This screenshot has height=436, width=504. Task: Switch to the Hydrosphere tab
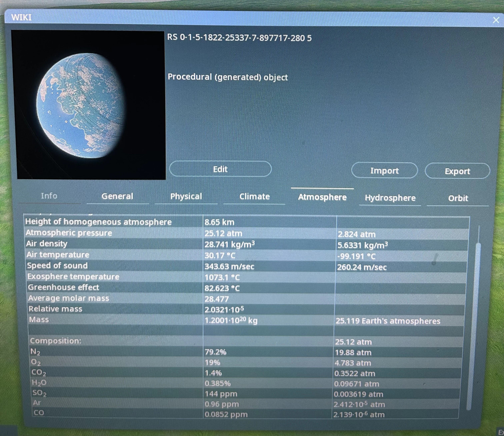pyautogui.click(x=390, y=198)
